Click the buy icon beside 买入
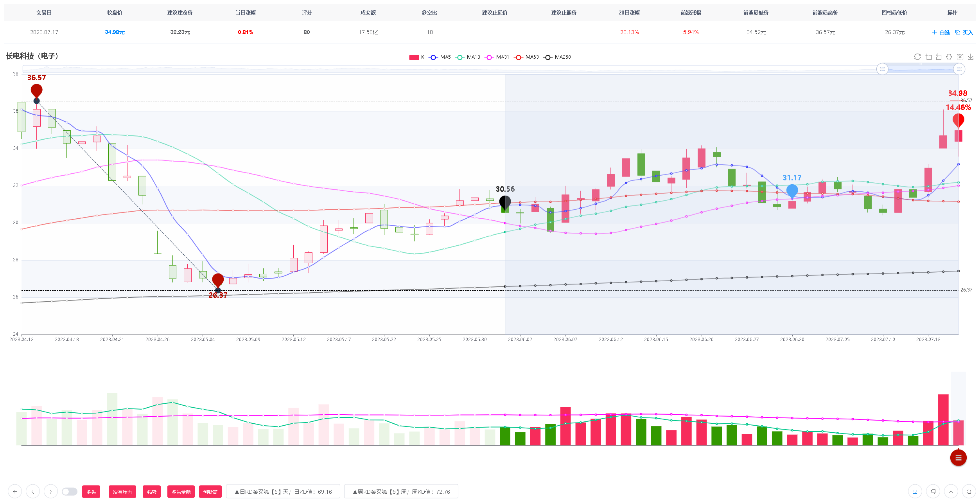The image size is (980, 500). [x=958, y=32]
